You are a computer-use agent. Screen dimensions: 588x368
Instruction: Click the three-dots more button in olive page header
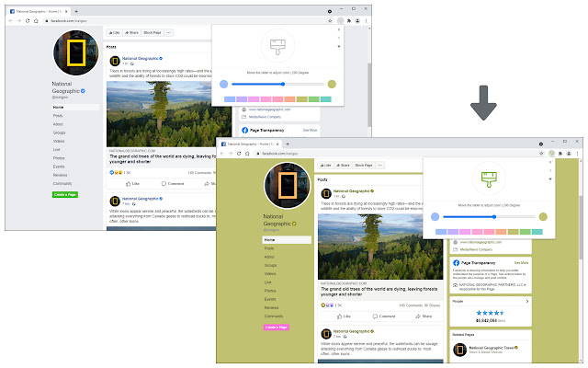point(380,166)
